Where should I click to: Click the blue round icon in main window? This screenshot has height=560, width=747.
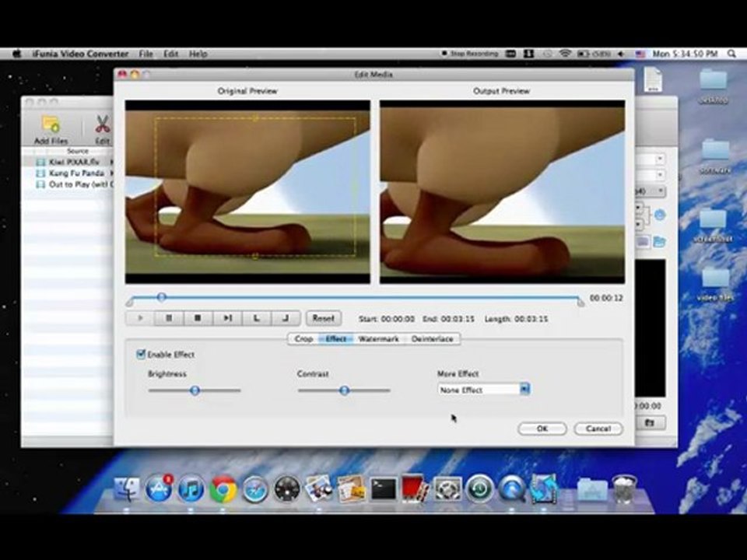coord(659,215)
